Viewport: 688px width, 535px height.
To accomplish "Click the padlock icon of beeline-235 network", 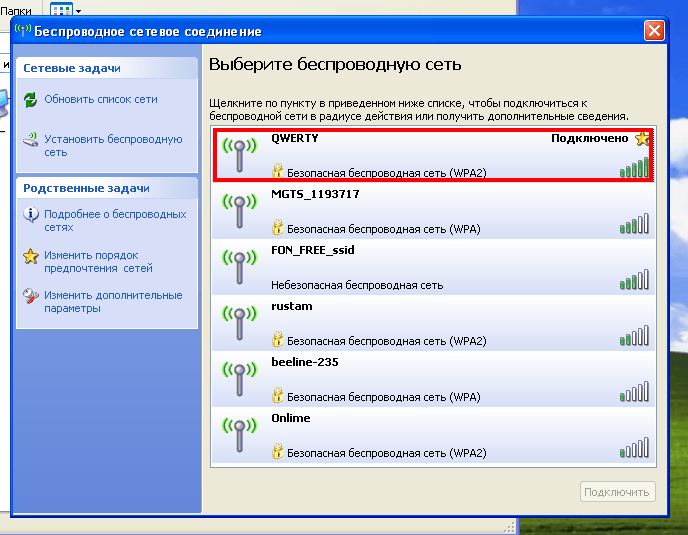I will 277,395.
